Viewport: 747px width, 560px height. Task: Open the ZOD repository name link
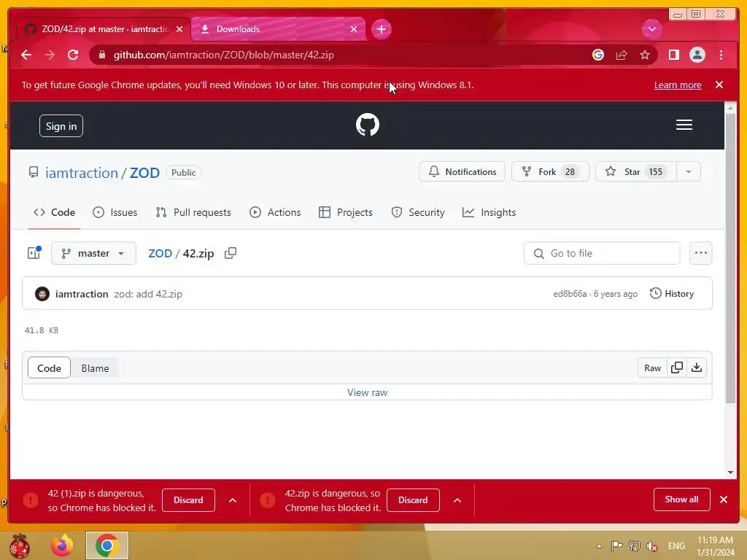click(x=145, y=172)
